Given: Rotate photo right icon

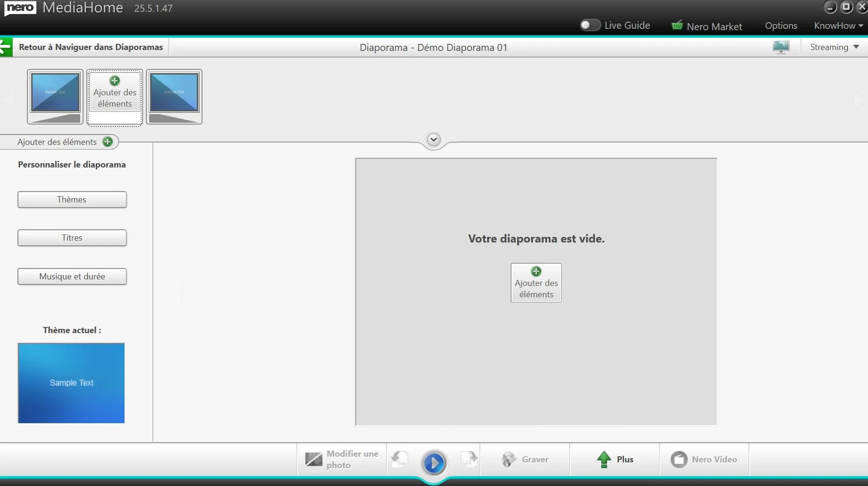Looking at the screenshot, I should (469, 459).
